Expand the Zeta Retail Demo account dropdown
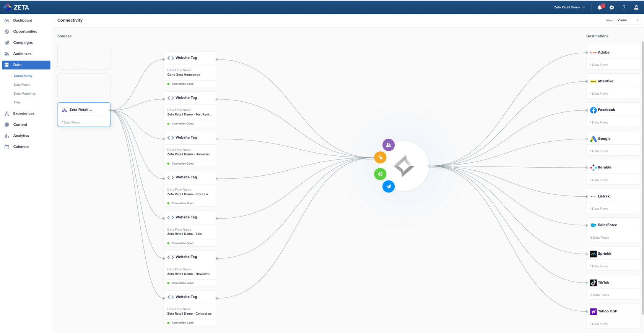 coord(569,8)
